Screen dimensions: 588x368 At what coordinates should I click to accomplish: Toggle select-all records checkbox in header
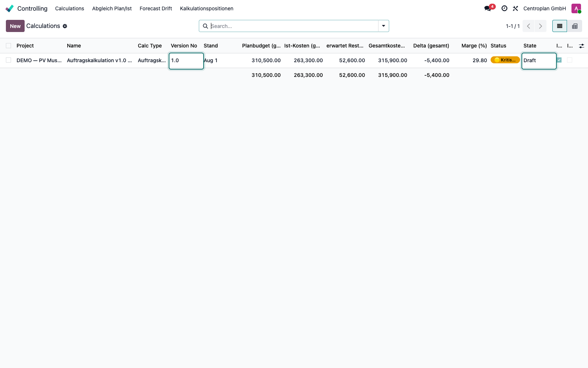click(8, 46)
